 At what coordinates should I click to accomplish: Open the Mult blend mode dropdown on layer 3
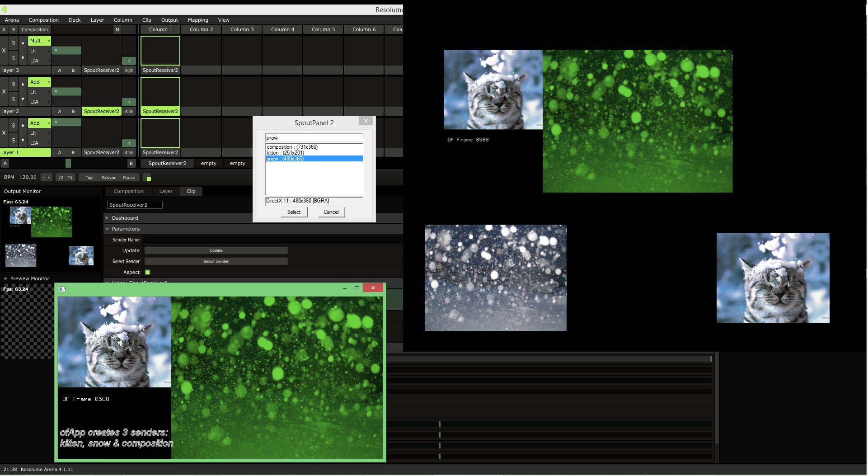[x=39, y=40]
